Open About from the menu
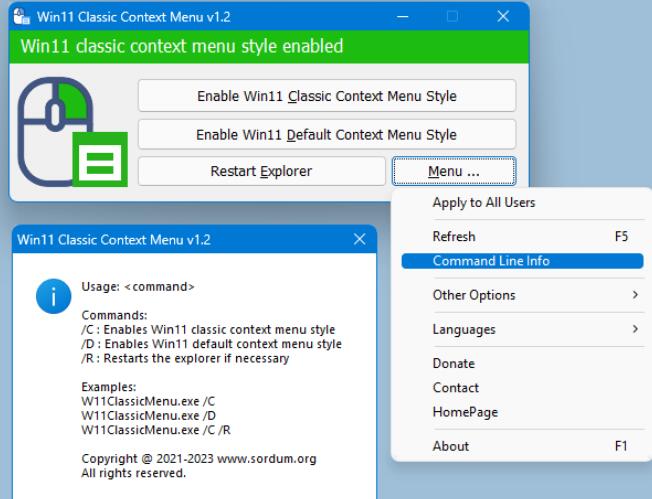 pyautogui.click(x=522, y=446)
